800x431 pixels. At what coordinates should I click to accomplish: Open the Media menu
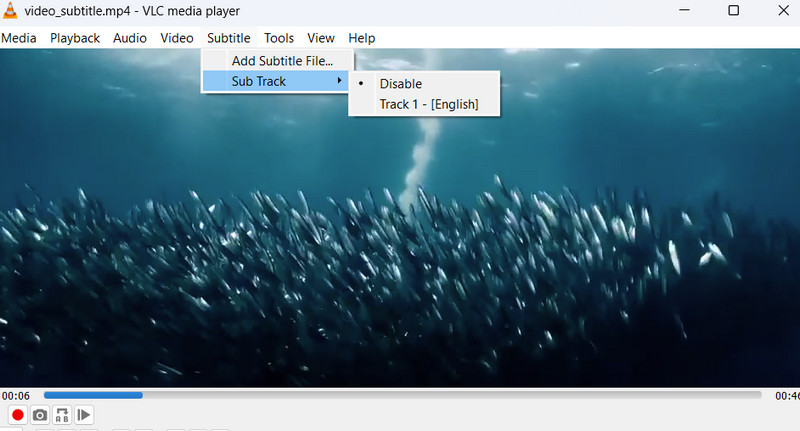tap(19, 38)
